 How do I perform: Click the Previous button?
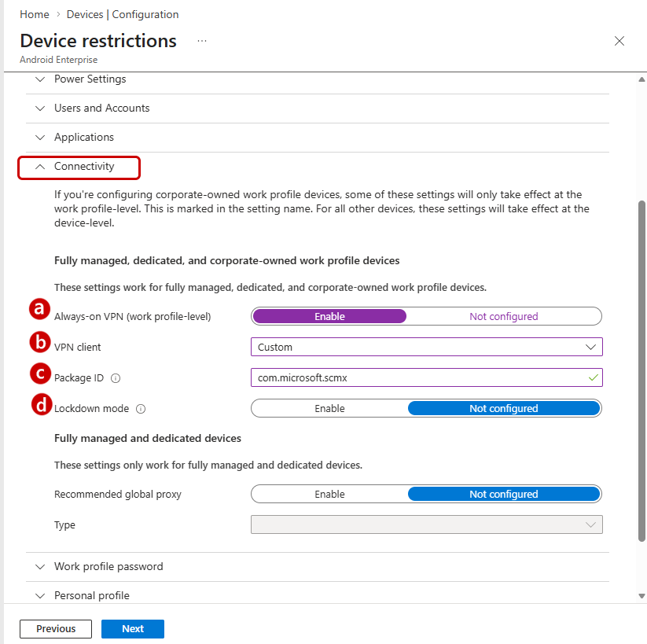[x=56, y=629]
